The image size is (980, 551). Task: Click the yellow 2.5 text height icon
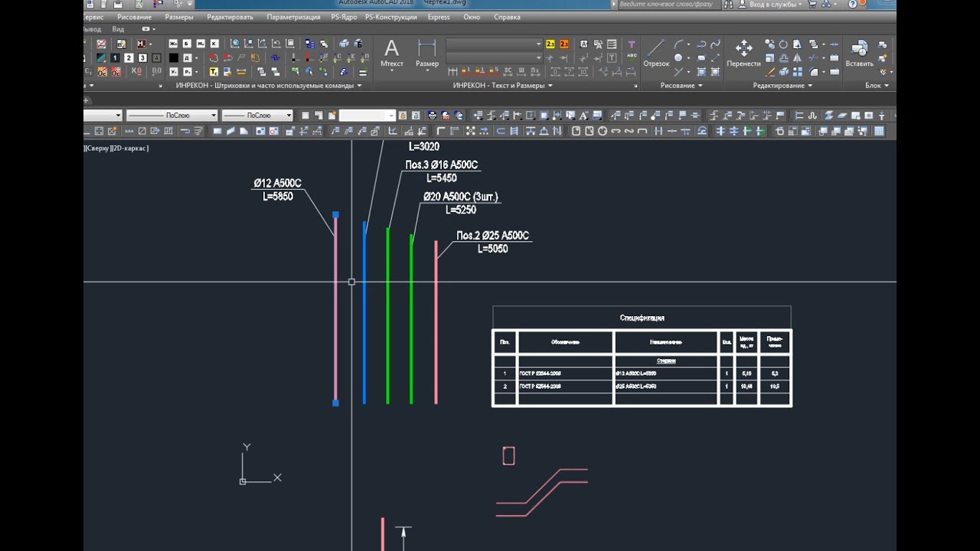tap(550, 44)
